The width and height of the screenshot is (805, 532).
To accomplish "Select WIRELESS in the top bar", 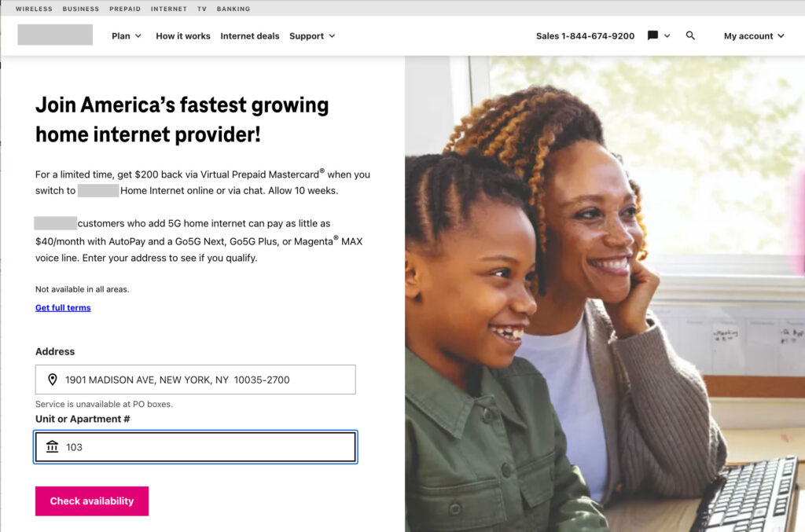I will pos(34,9).
